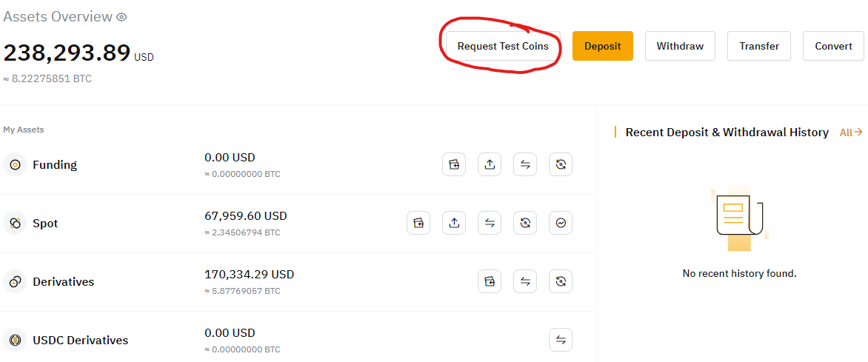
Task: Click the Funding row convert icon
Action: (x=560, y=164)
